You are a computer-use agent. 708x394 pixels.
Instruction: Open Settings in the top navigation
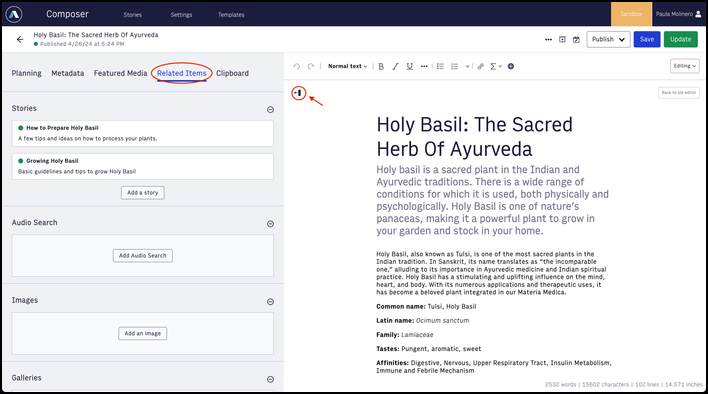pyautogui.click(x=182, y=14)
